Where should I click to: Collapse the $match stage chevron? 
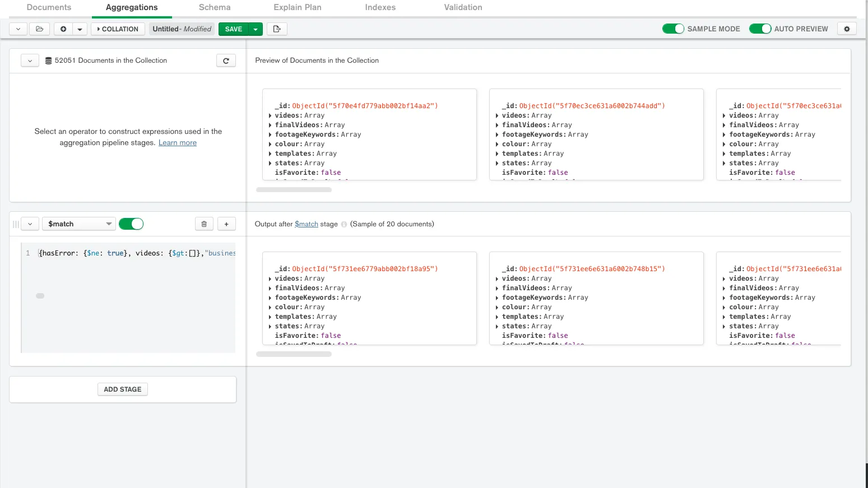30,224
